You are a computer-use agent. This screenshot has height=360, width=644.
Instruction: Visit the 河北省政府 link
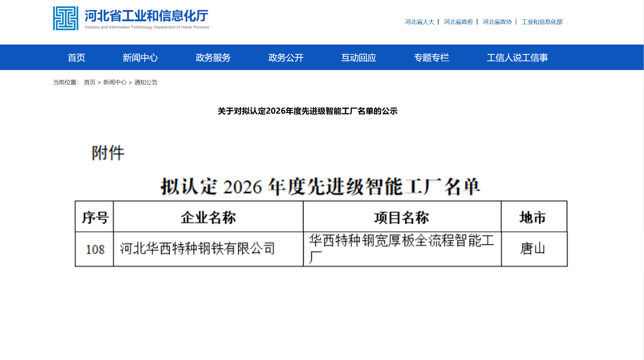[458, 22]
